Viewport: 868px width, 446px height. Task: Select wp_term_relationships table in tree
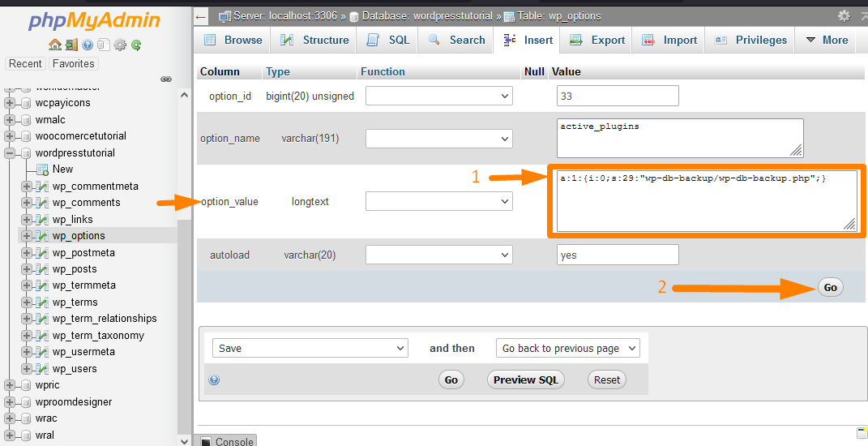[x=105, y=319]
